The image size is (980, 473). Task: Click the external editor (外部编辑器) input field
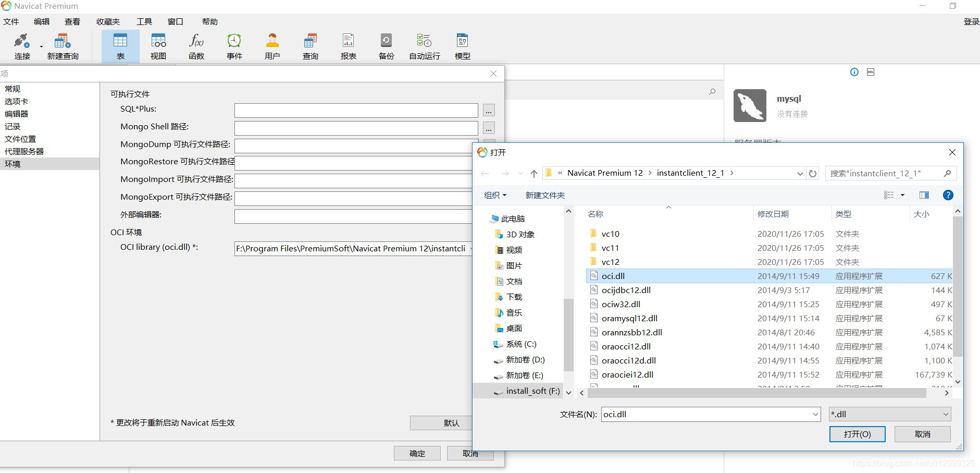(354, 216)
